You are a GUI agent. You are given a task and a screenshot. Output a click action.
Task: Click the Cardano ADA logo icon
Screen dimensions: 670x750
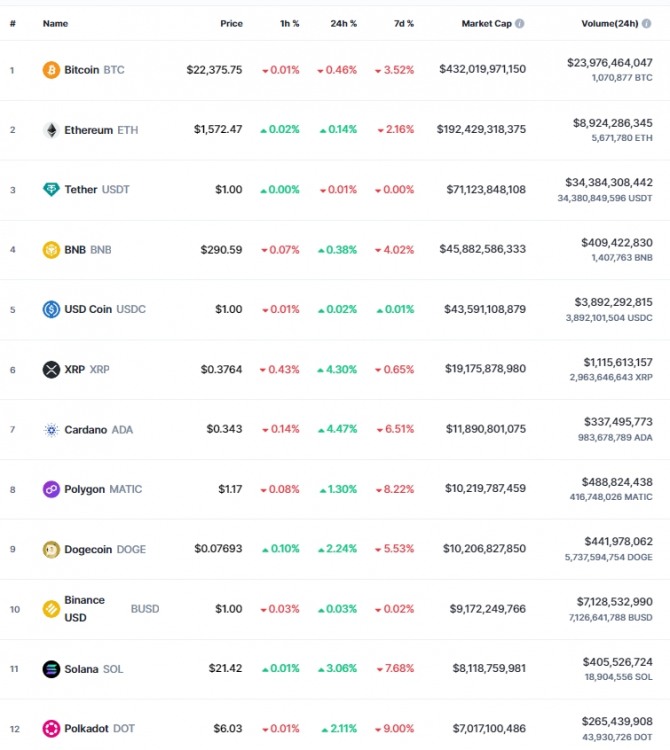[x=51, y=429]
